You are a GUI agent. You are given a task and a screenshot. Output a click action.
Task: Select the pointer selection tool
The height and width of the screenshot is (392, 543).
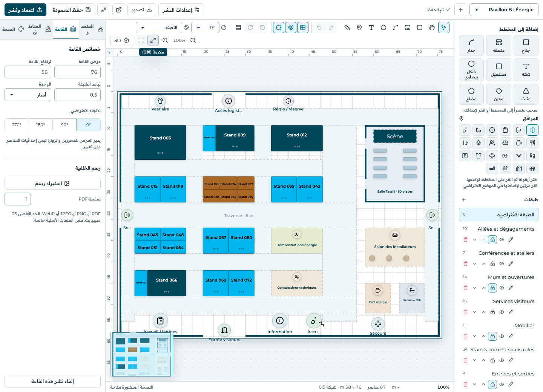(x=444, y=28)
